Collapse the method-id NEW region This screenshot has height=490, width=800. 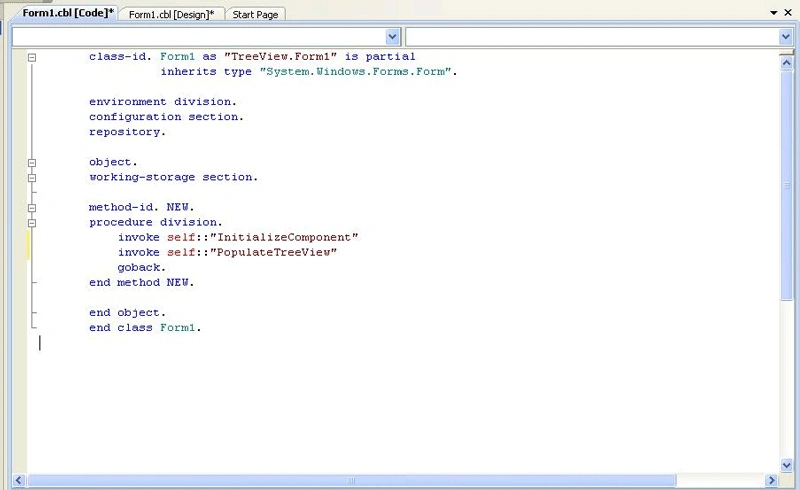[x=32, y=208]
